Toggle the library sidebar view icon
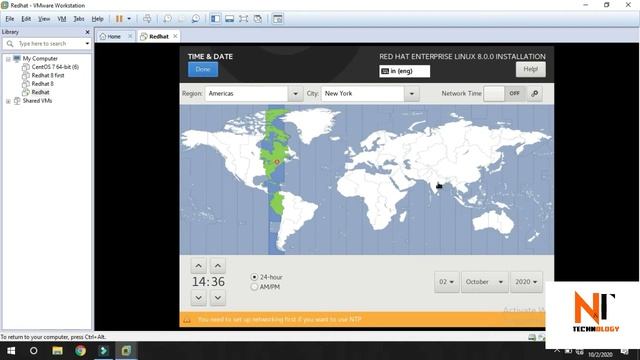The height and width of the screenshot is (360, 640). [216, 19]
